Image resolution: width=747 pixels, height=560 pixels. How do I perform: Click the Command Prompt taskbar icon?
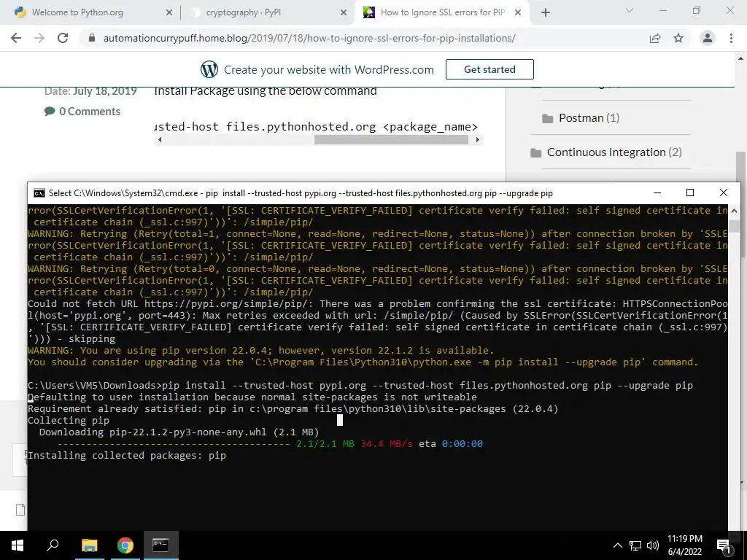tap(160, 545)
